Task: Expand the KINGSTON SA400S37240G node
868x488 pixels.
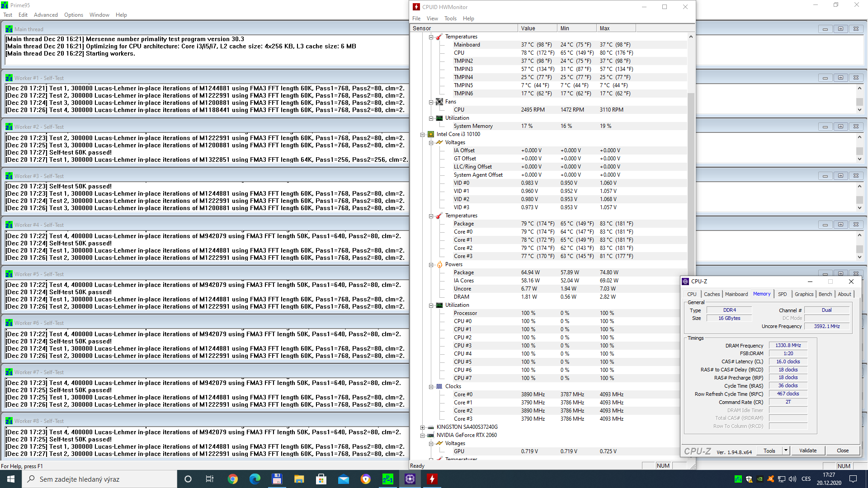Action: point(423,427)
